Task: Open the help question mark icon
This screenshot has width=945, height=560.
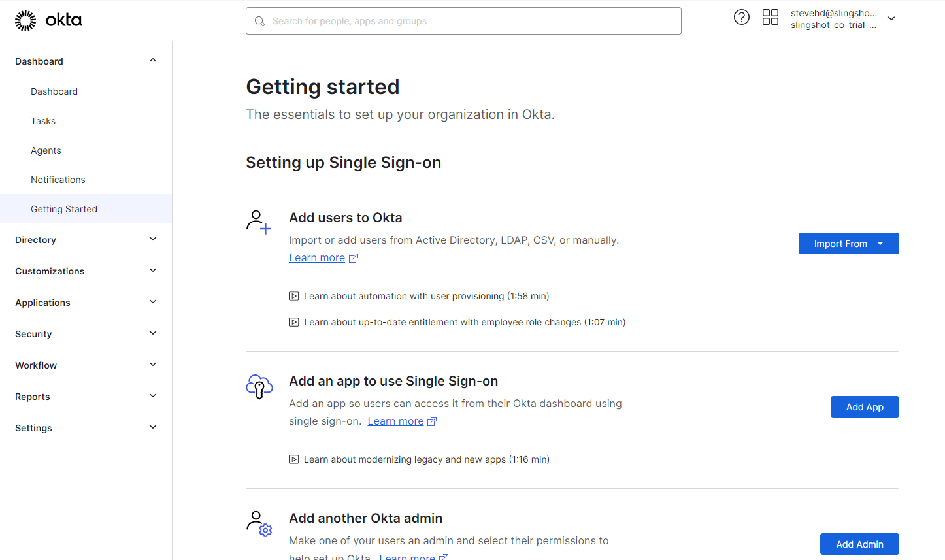Action: [x=742, y=17]
